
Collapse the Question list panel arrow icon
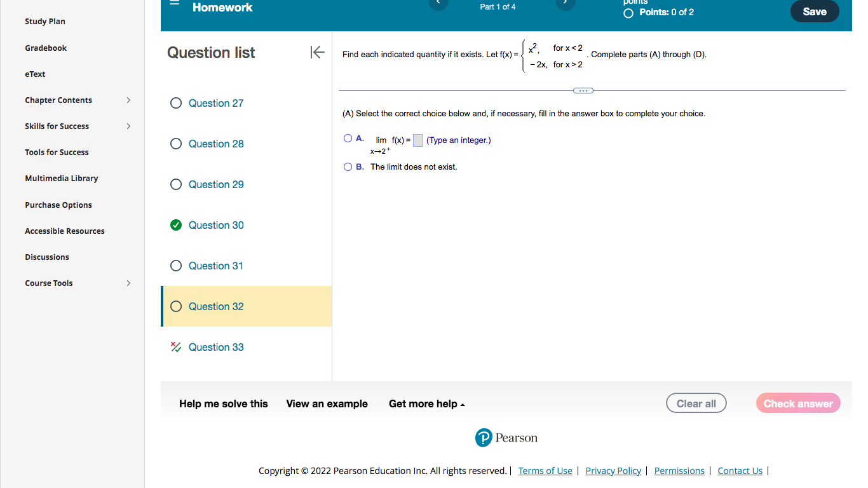(318, 52)
